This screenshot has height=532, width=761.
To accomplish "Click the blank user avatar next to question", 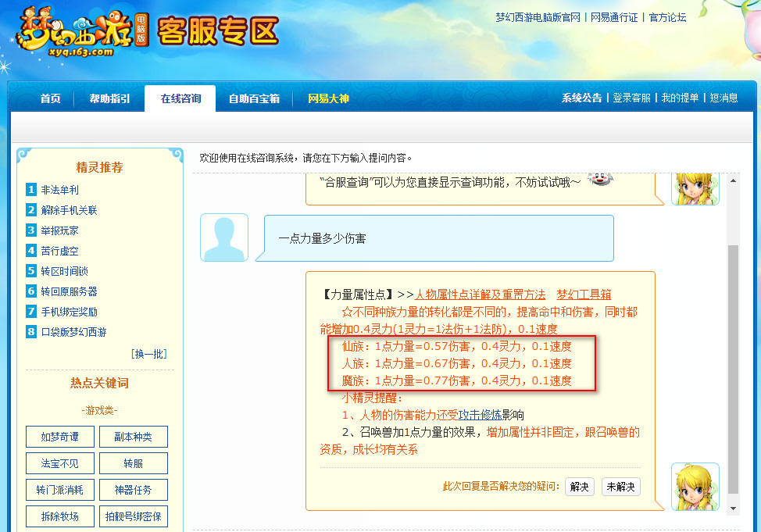I will (223, 237).
